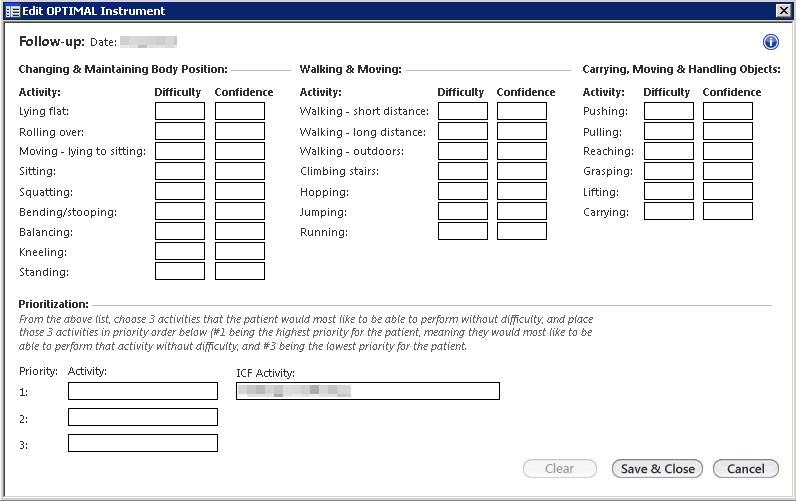Click the window icon in title bar
The width and height of the screenshot is (796, 501).
point(12,11)
